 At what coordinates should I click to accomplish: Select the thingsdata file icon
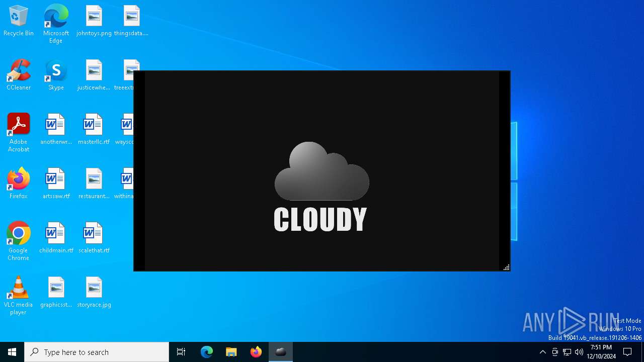131,21
